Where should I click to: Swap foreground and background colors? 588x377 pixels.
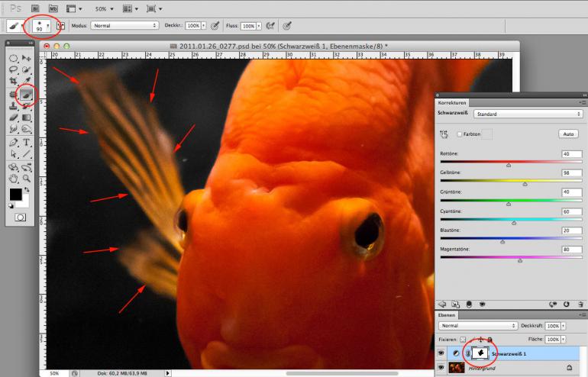27,189
